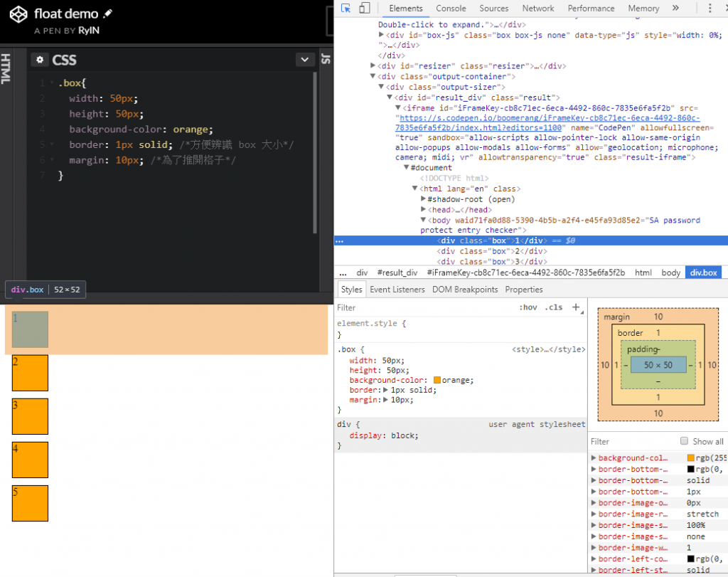
Task: Select div.box in the breadcrumb bar
Action: pyautogui.click(x=703, y=272)
